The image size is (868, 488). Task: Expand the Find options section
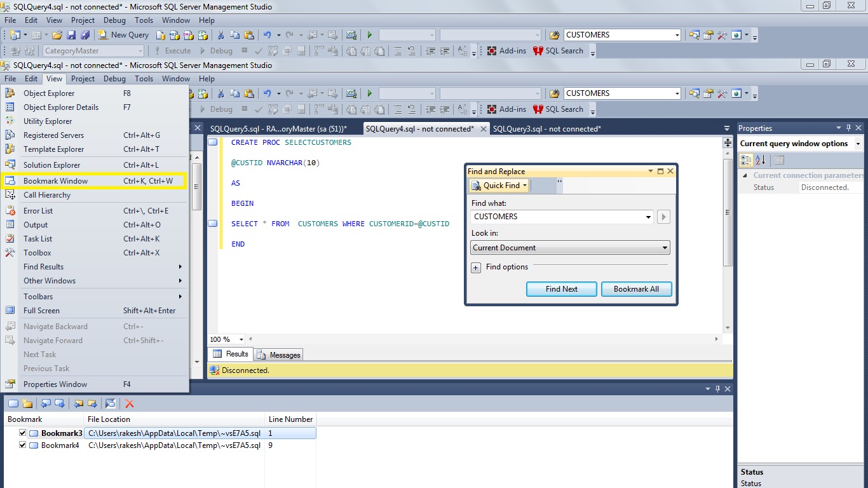point(476,268)
